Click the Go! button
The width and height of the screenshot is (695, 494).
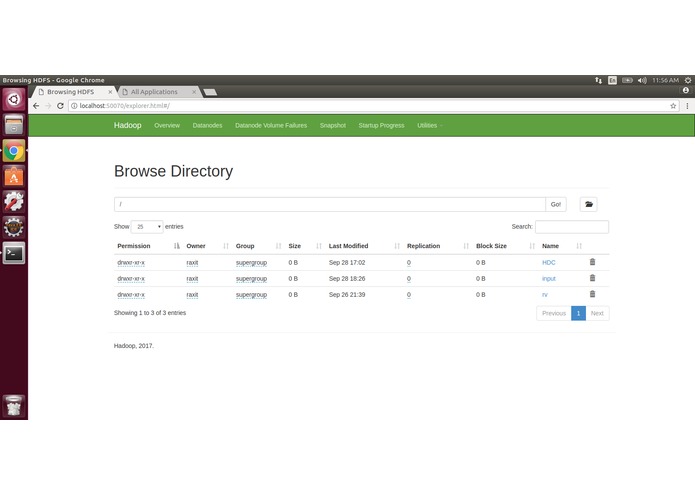(556, 204)
